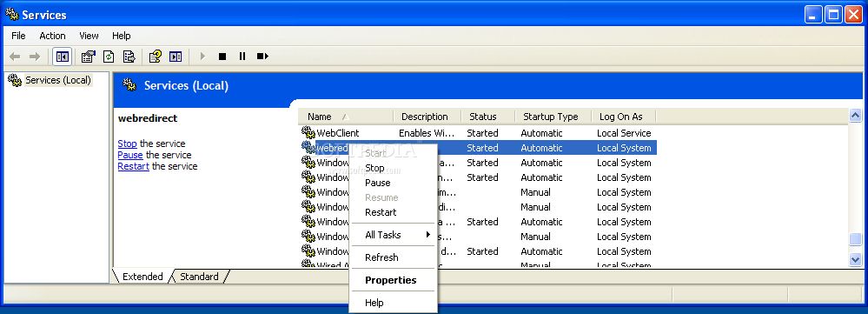Click the scroll up arrow of services list
Image resolution: width=868 pixels, height=314 pixels.
[x=855, y=116]
